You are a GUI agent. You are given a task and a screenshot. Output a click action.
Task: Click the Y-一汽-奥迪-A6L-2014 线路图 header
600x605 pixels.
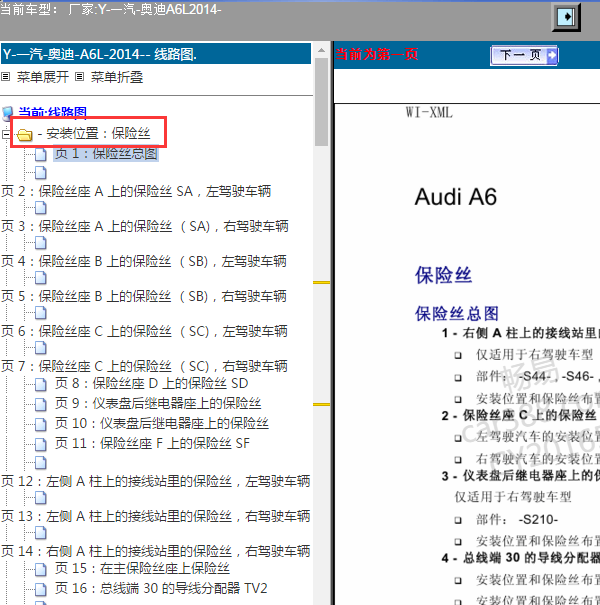156,54
